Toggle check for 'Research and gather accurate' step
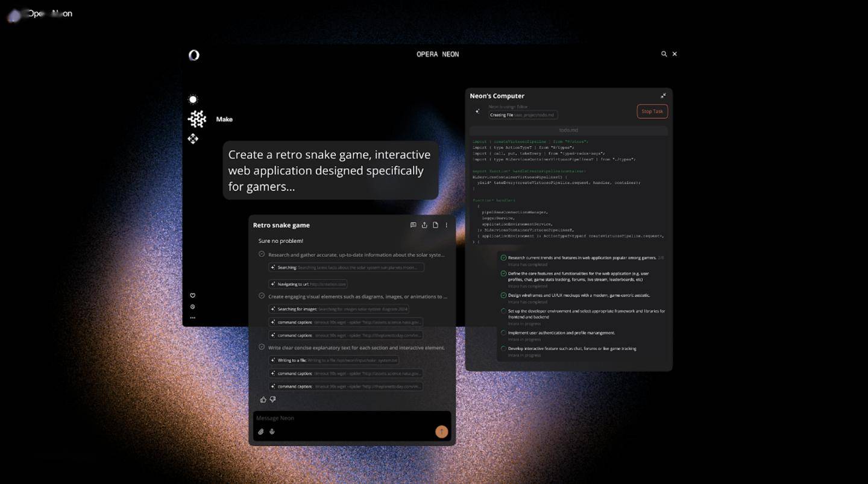Image resolution: width=868 pixels, height=484 pixels. coord(262,254)
